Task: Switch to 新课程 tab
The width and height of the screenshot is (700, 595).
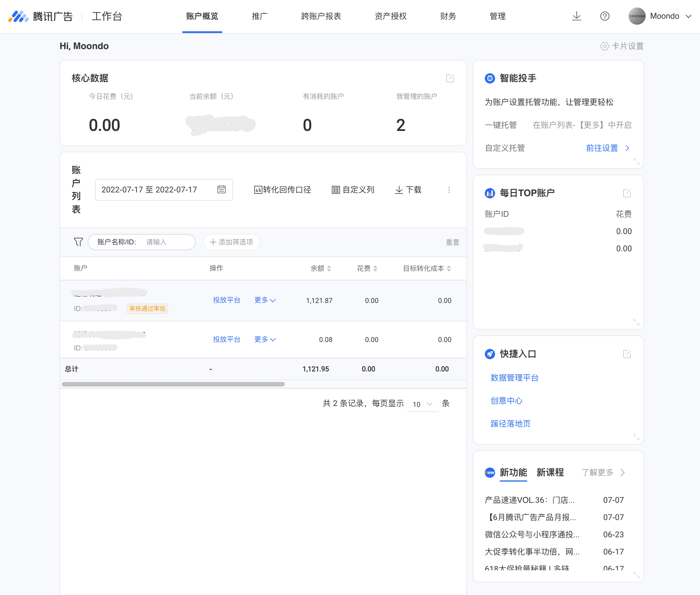Action: click(x=550, y=472)
